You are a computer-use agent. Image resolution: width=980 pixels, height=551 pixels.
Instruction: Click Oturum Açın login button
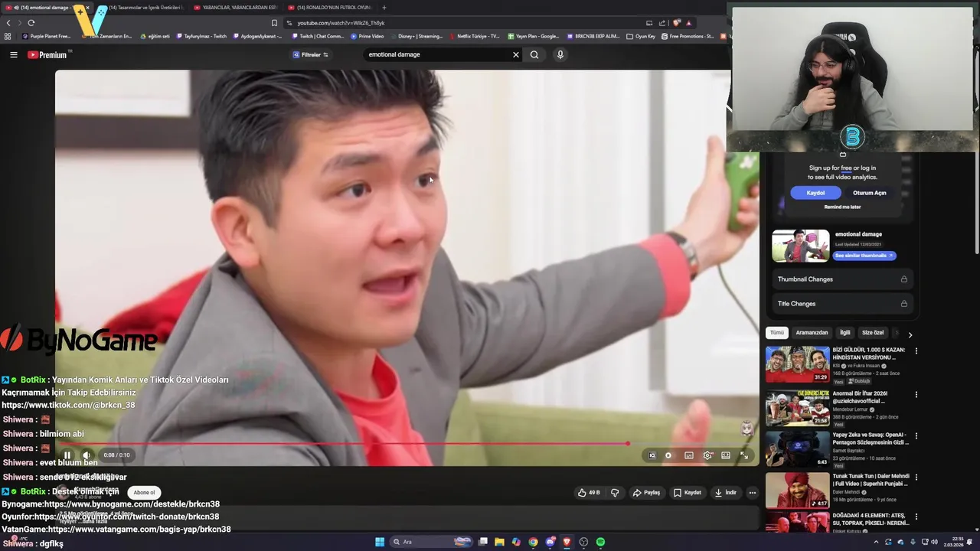click(x=869, y=193)
